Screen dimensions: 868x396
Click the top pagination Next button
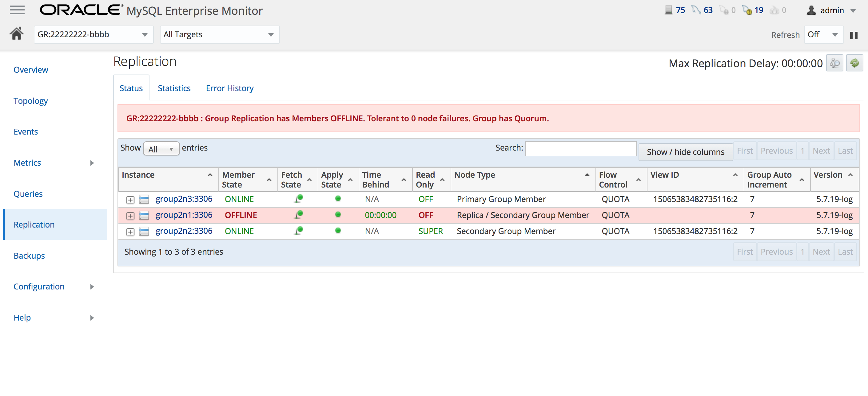pos(821,151)
